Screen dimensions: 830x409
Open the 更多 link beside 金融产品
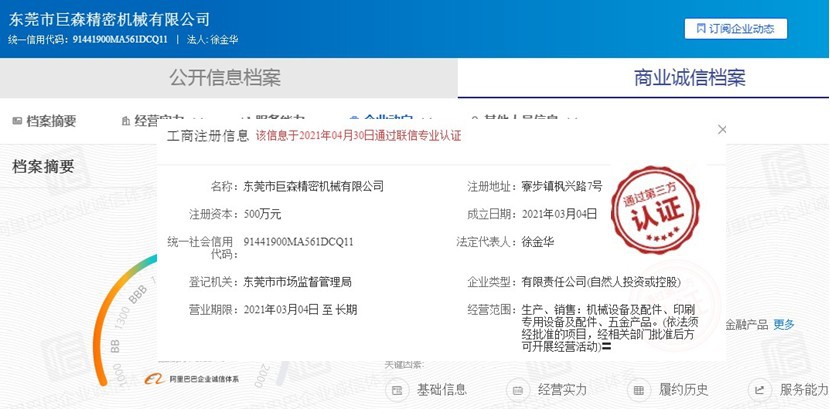(784, 324)
